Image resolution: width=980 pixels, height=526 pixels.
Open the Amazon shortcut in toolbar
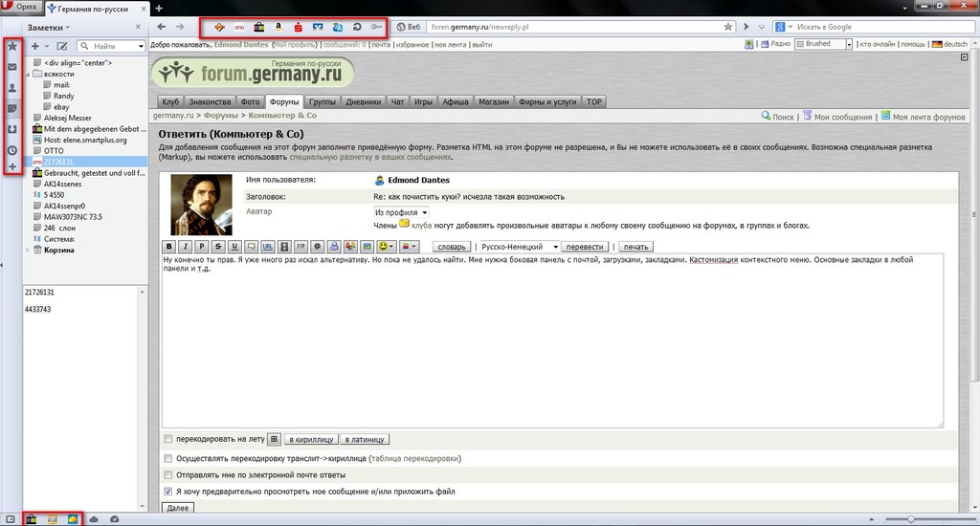[278, 27]
